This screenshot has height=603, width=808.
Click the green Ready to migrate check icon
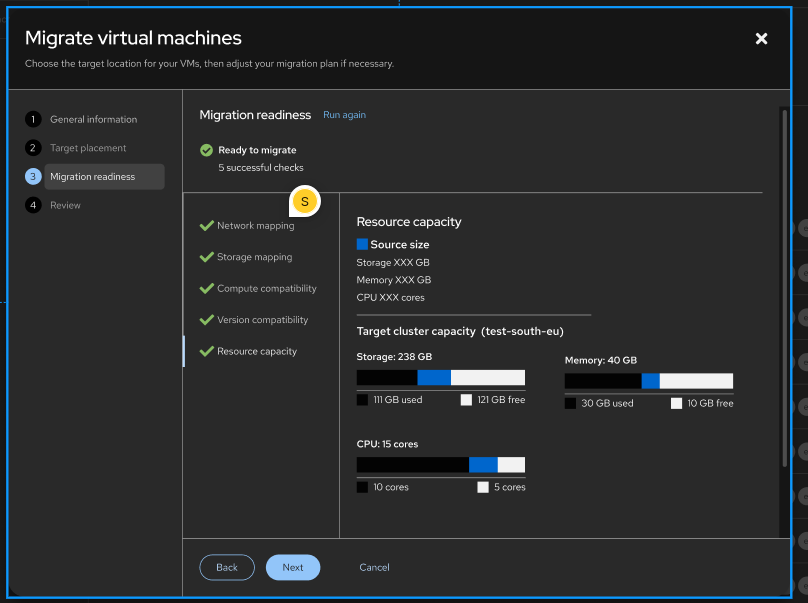pyautogui.click(x=206, y=150)
